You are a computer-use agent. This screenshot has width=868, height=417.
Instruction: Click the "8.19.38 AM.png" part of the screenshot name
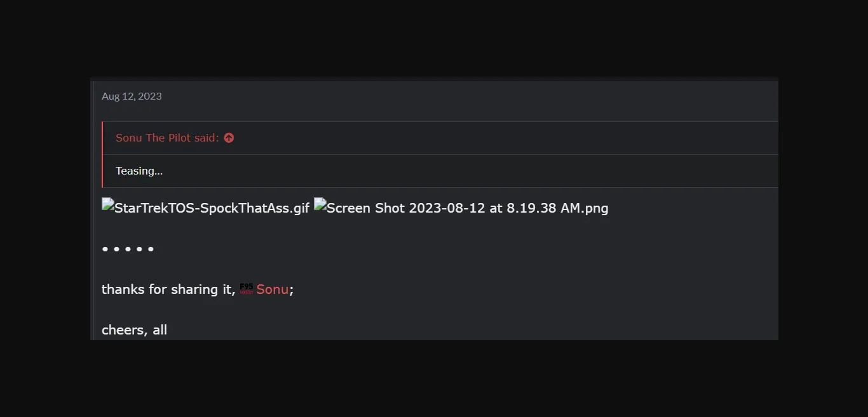point(557,208)
